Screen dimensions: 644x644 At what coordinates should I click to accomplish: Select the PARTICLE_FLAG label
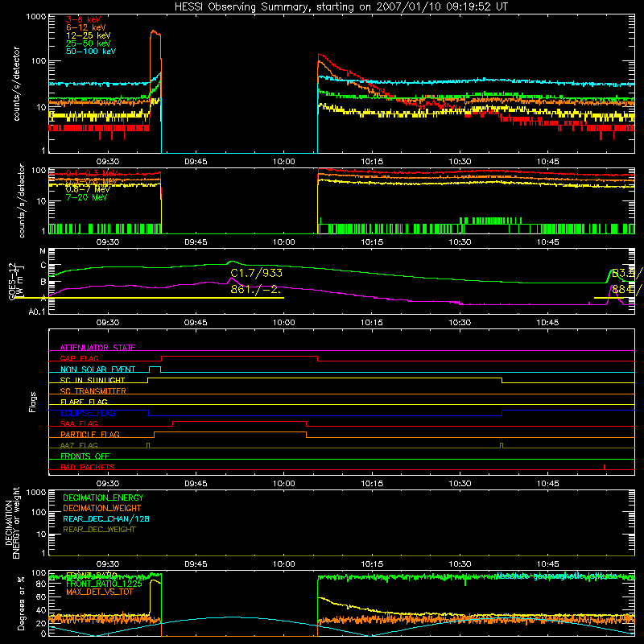click(89, 435)
